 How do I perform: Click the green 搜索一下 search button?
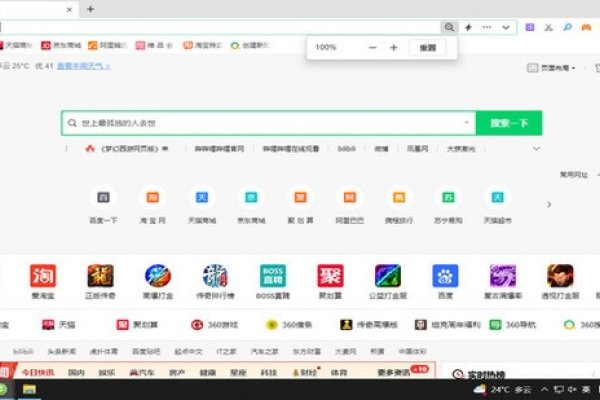(509, 123)
